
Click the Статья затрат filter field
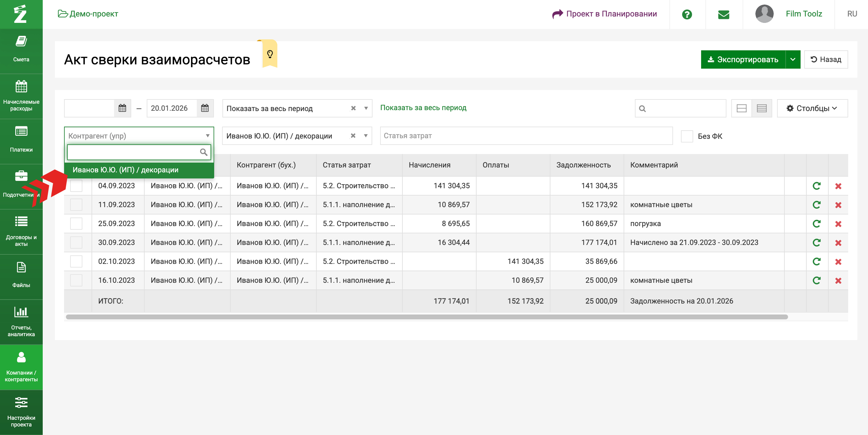click(526, 136)
